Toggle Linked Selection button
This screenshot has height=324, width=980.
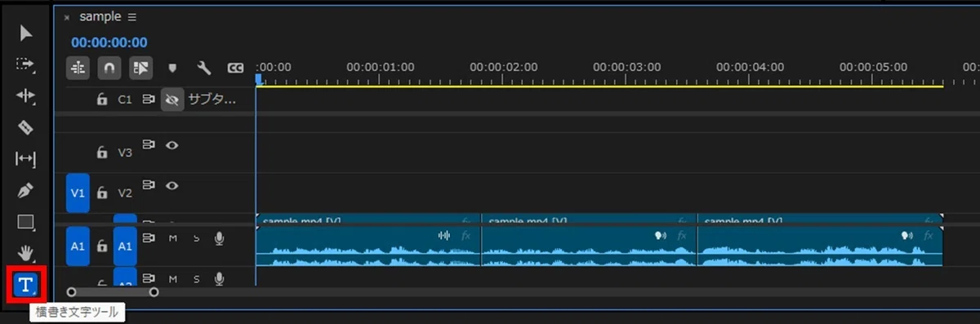[x=140, y=69]
